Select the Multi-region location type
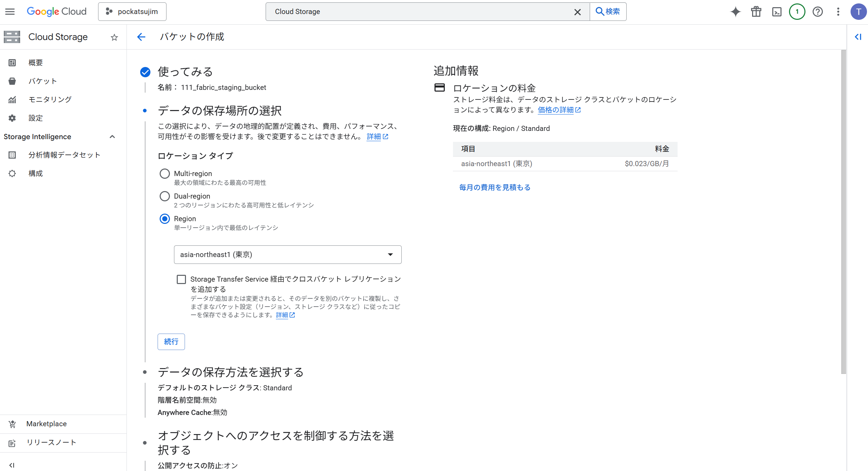868x471 pixels. click(x=165, y=174)
